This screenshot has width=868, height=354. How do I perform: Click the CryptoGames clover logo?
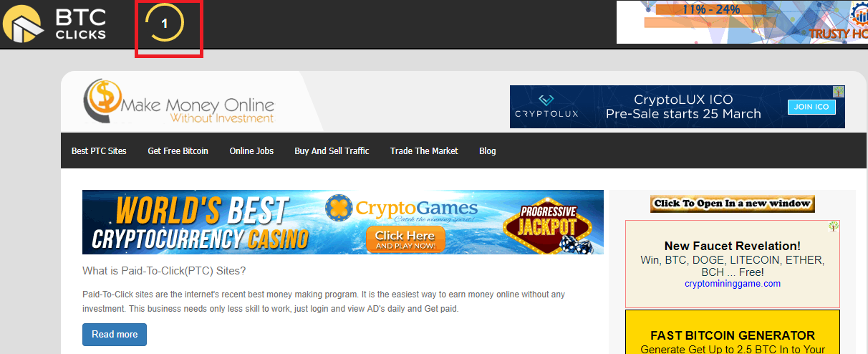(338, 208)
